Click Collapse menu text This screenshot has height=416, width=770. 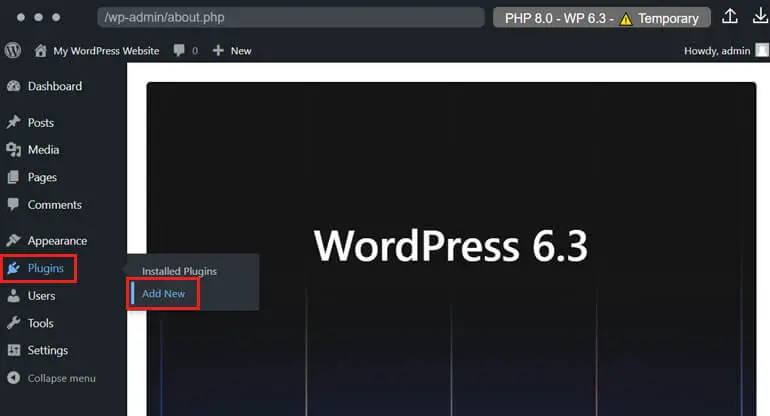(x=61, y=378)
